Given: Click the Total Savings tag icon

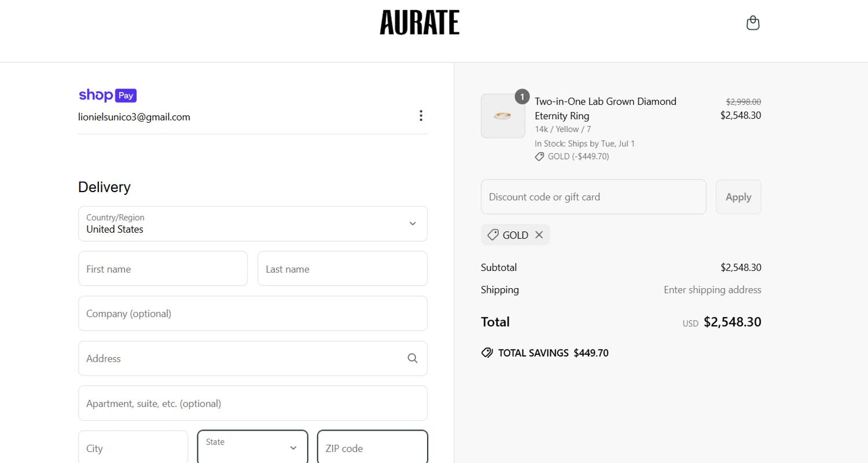Looking at the screenshot, I should [x=487, y=352].
